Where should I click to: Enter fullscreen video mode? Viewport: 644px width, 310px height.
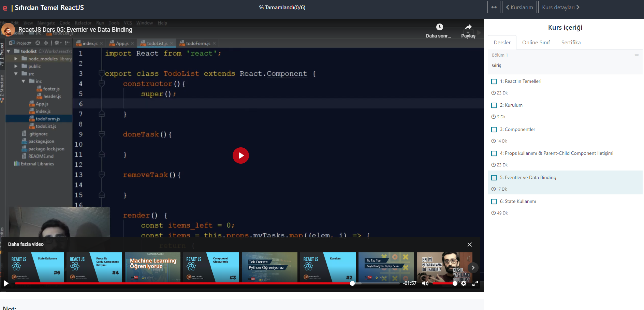click(475, 283)
